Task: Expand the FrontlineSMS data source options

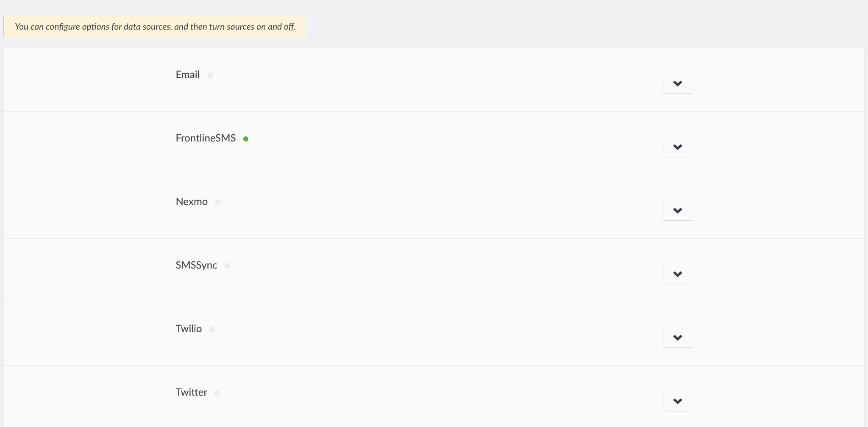Action: [677, 147]
